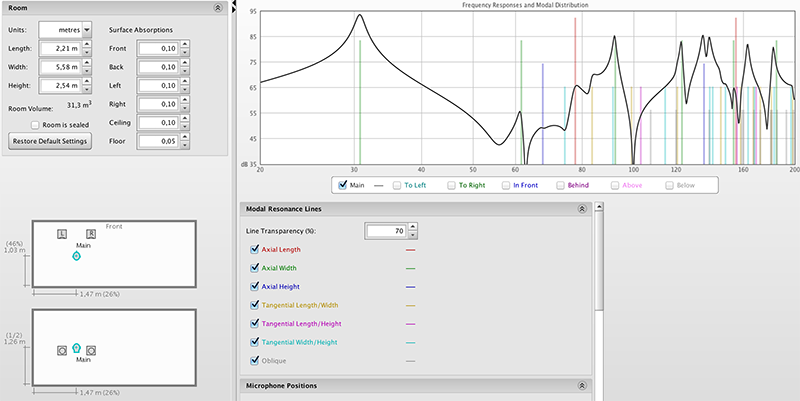Click the panel divider collapse arrow
This screenshot has height=401, width=800.
point(234,6)
